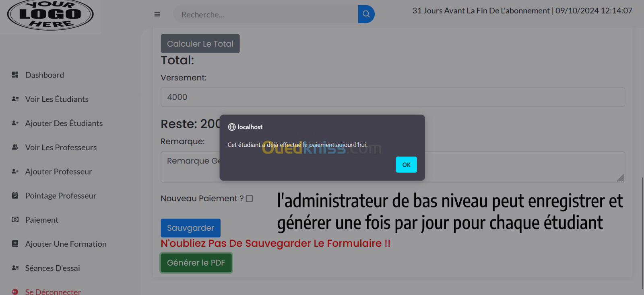Open Séances D'essai page

53,268
